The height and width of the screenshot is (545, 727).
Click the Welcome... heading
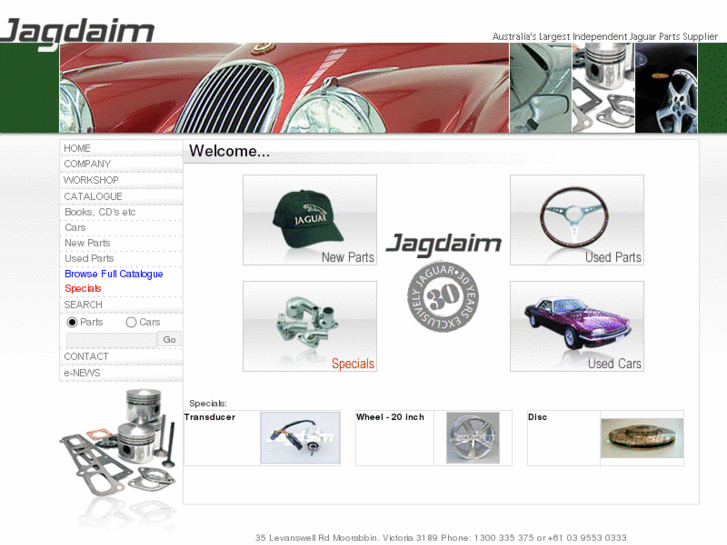pos(230,151)
